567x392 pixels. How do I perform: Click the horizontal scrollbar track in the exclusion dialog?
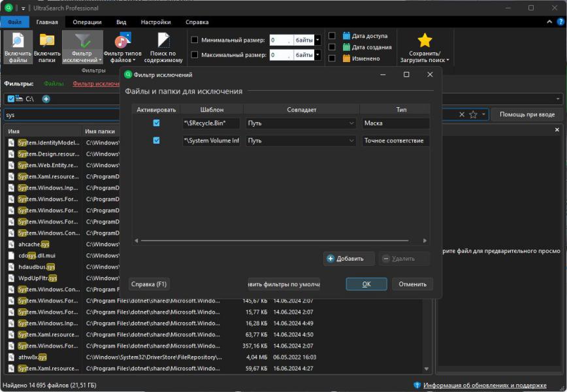[275, 240]
